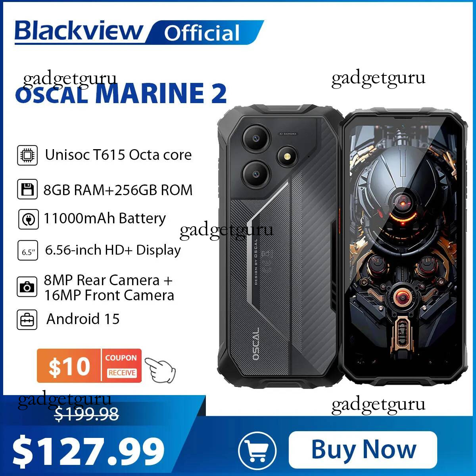Screen dimensions: 476x476
Task: Click the processor chip icon
Action: tap(27, 155)
